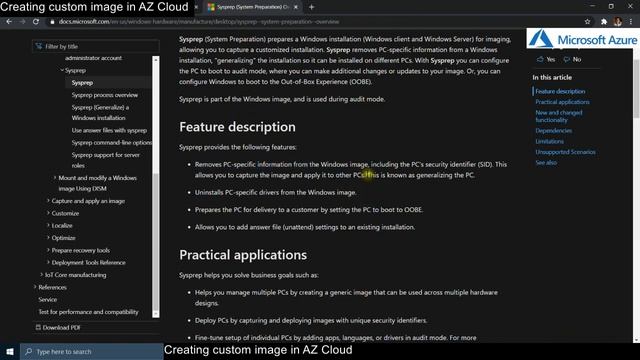Reload the docs page

(x=36, y=22)
